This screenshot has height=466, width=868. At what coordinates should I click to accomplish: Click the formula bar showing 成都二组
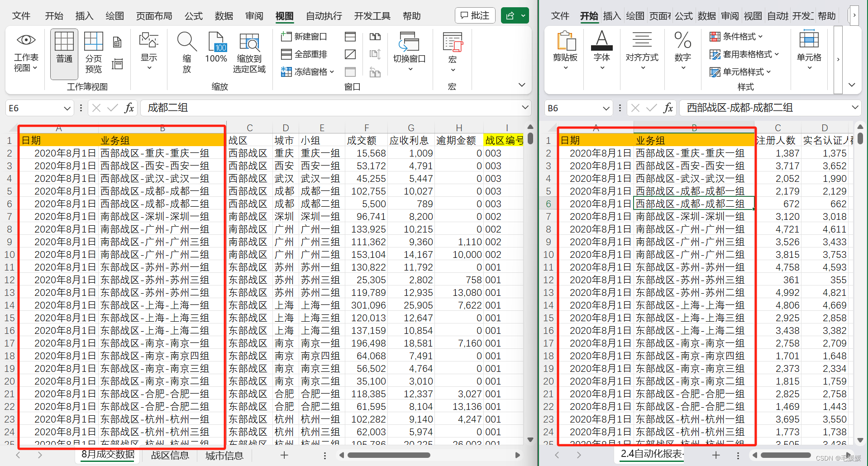click(x=331, y=108)
